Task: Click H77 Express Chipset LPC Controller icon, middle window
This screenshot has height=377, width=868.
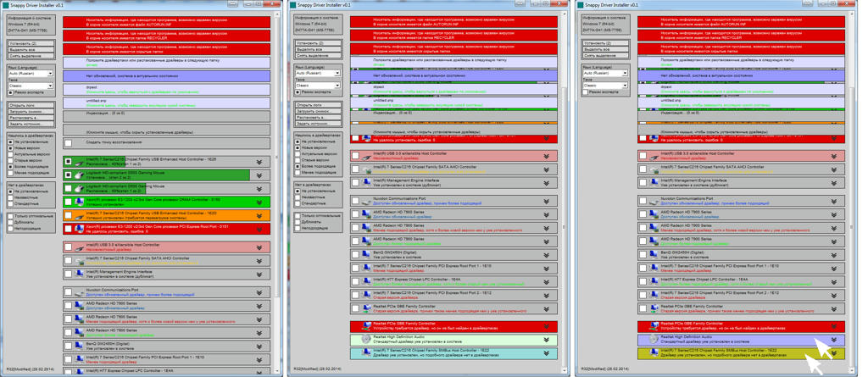Action: pos(367,282)
